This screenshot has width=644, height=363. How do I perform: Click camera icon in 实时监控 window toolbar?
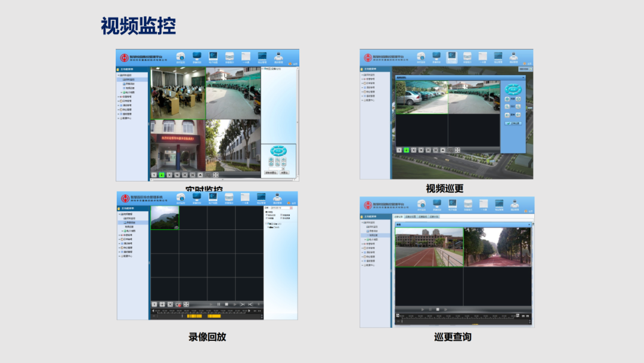pos(180,56)
